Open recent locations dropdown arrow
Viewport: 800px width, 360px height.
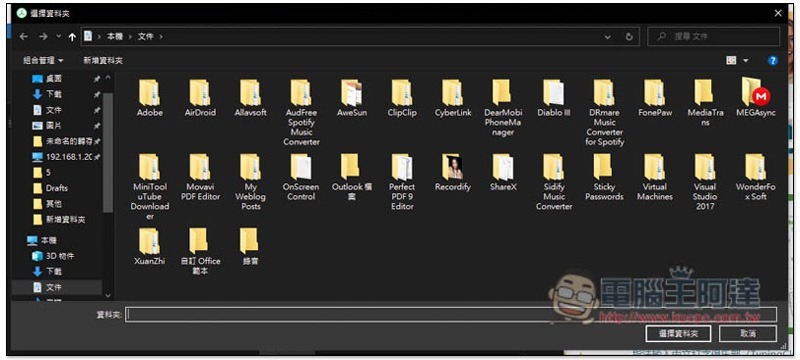[58, 36]
